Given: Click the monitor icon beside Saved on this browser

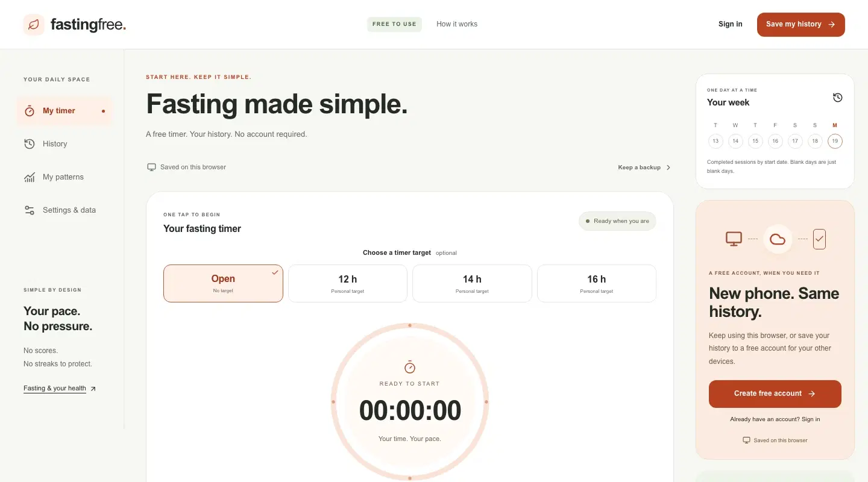Looking at the screenshot, I should (151, 167).
